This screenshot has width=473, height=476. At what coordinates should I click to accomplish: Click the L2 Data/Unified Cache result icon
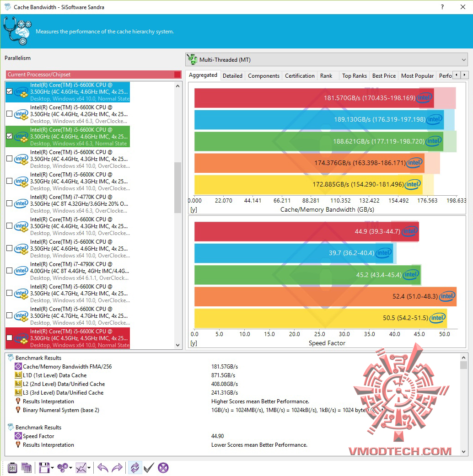18,384
